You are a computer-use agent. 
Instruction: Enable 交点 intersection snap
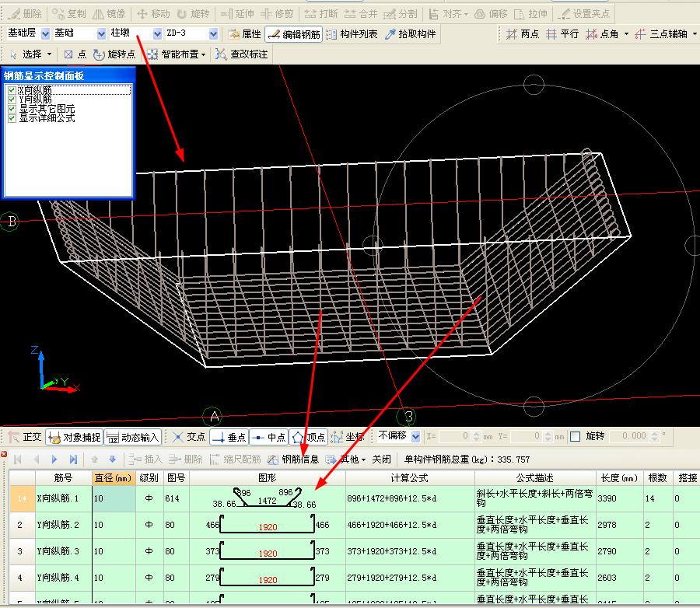click(189, 437)
